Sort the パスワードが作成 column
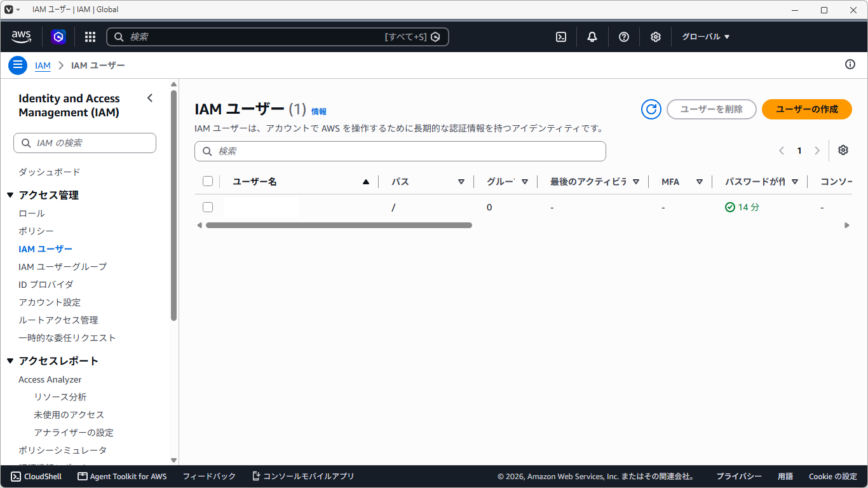The image size is (868, 488). pos(794,182)
